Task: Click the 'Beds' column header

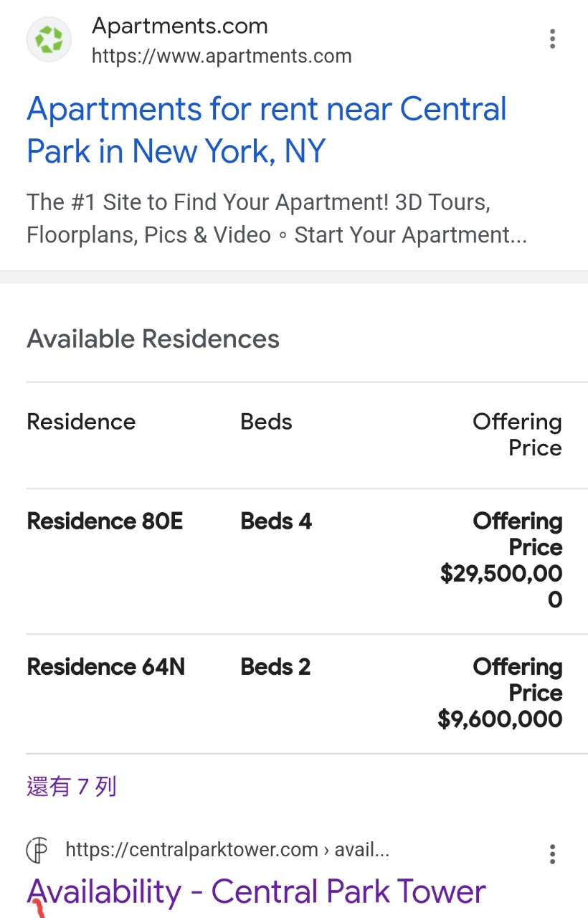Action: pyautogui.click(x=266, y=422)
